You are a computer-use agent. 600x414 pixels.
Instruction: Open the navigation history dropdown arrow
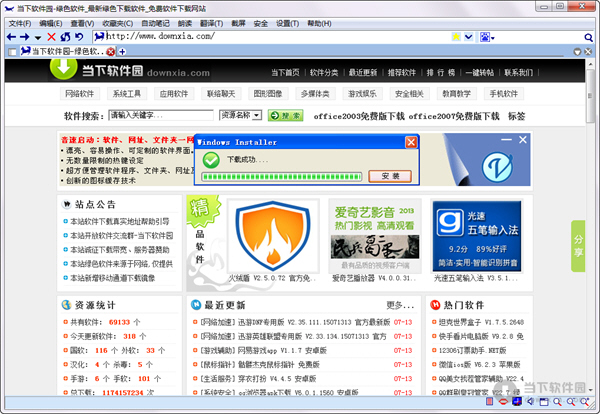click(38, 38)
